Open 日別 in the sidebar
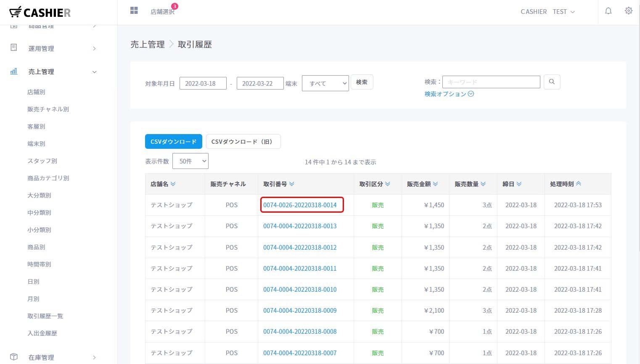The image size is (640, 364). (33, 281)
